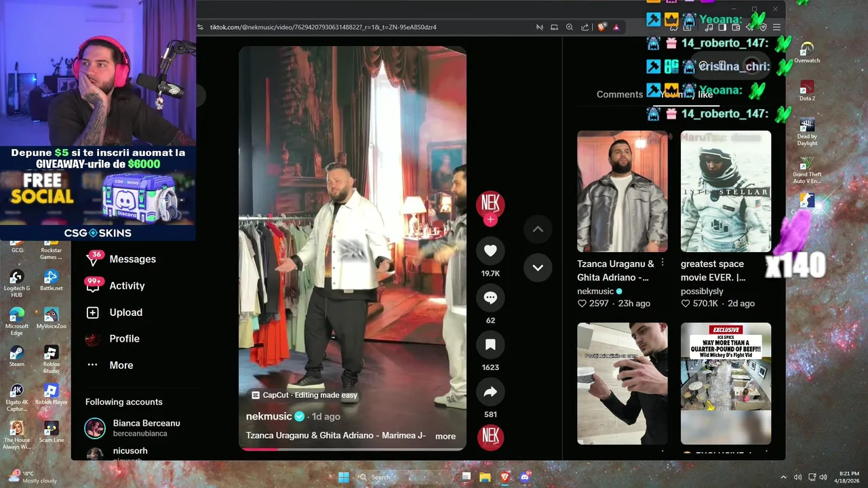This screenshot has width=868, height=488.
Task: Open the Scam Line desktop shortcut
Action: coord(51,432)
